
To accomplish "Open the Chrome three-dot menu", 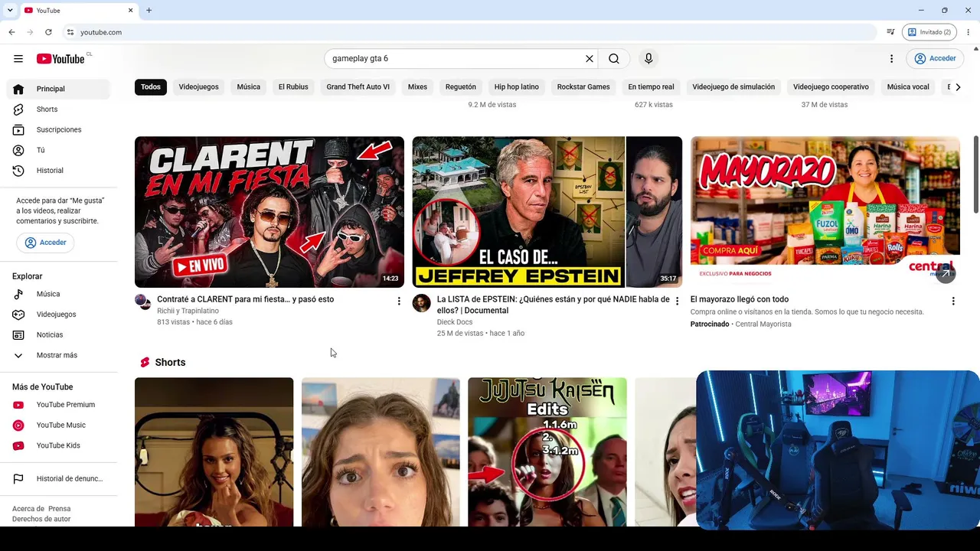I will coord(969,32).
